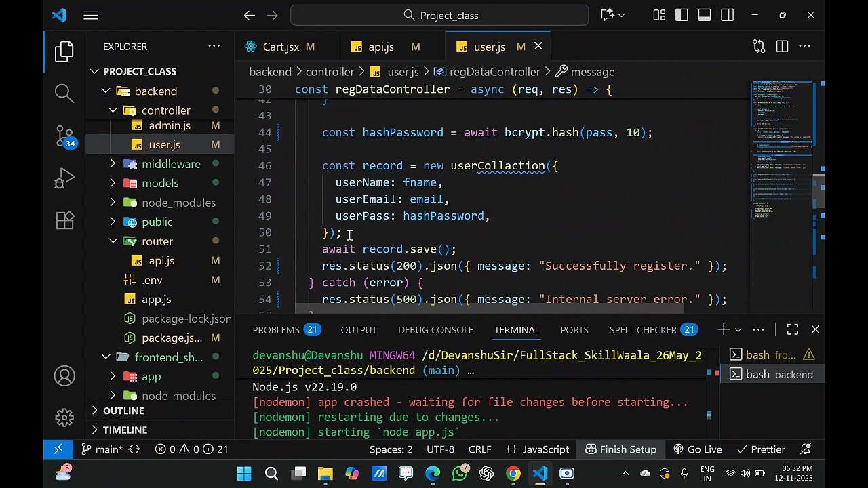The width and height of the screenshot is (868, 488).
Task: Click Go Live in status bar
Action: [697, 449]
